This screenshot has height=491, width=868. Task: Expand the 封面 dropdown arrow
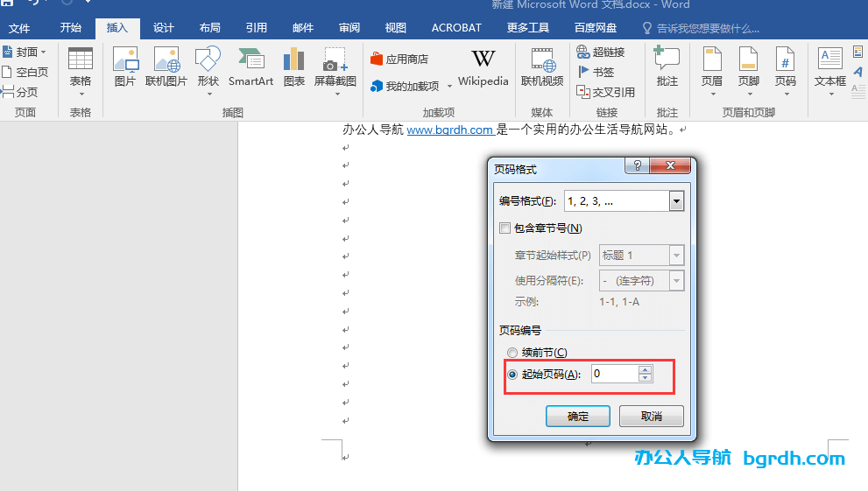44,52
